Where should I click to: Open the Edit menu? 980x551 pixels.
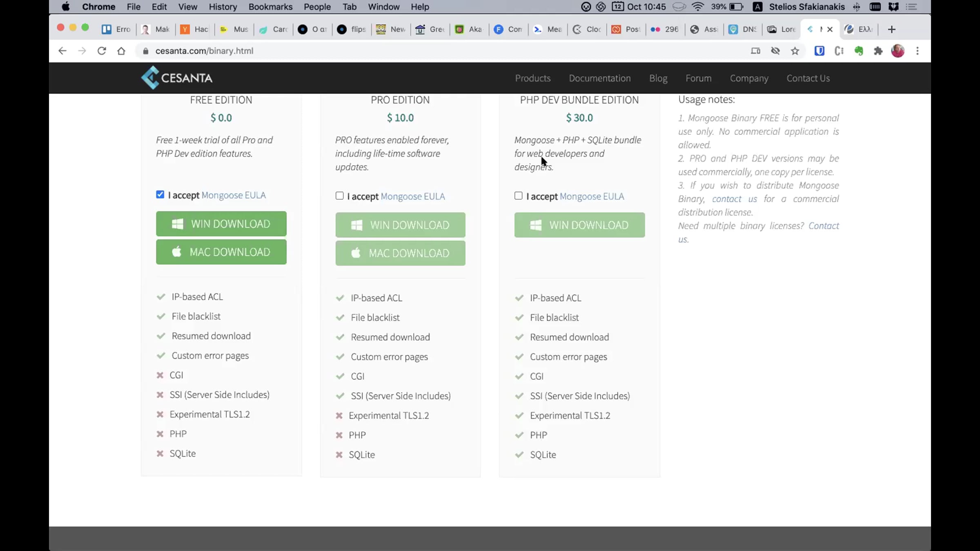pyautogui.click(x=159, y=7)
